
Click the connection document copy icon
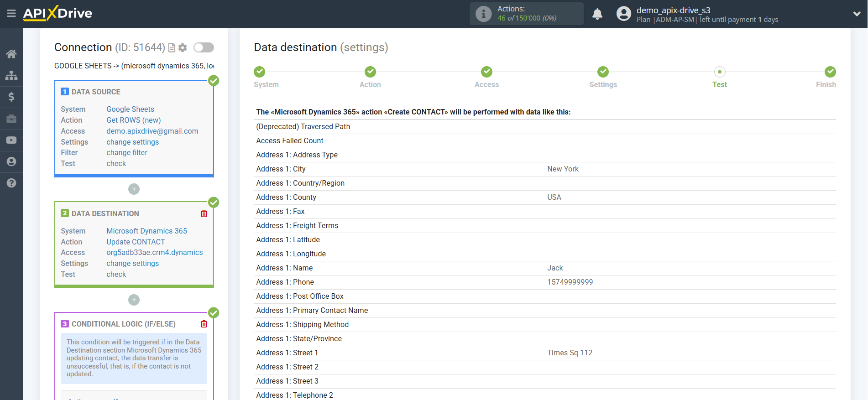click(172, 48)
